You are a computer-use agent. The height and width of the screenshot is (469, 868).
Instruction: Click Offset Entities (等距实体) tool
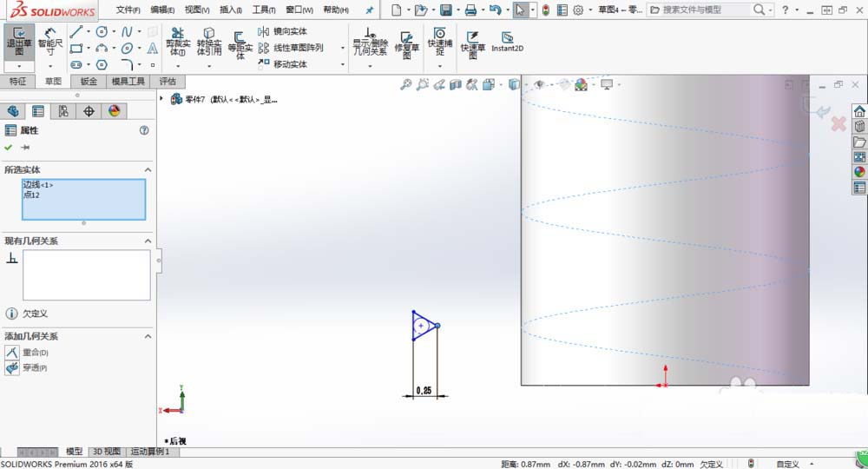(240, 45)
